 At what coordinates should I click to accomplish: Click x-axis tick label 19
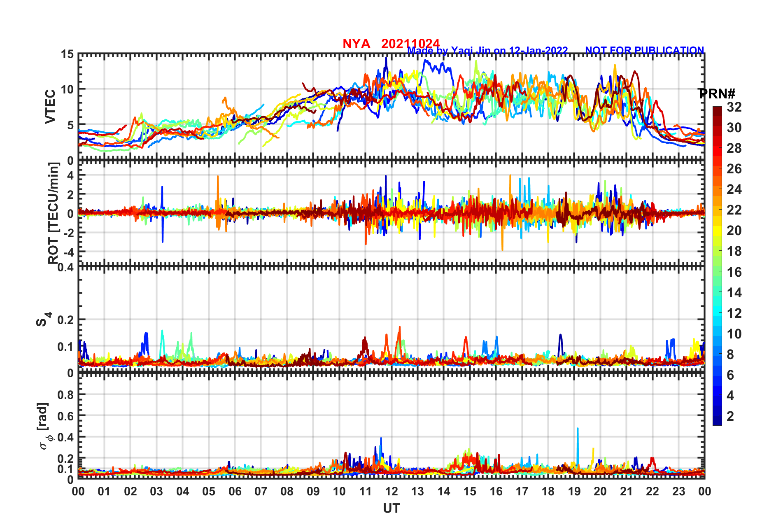(574, 491)
